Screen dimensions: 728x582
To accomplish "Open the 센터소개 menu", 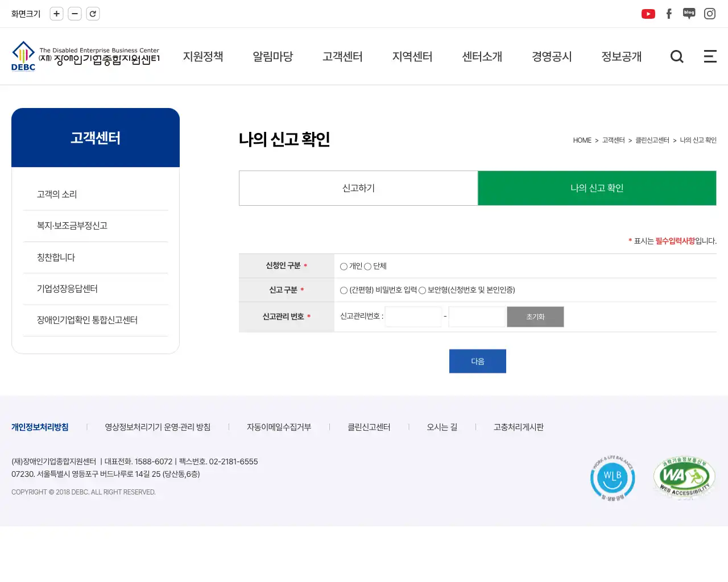I will pyautogui.click(x=482, y=56).
